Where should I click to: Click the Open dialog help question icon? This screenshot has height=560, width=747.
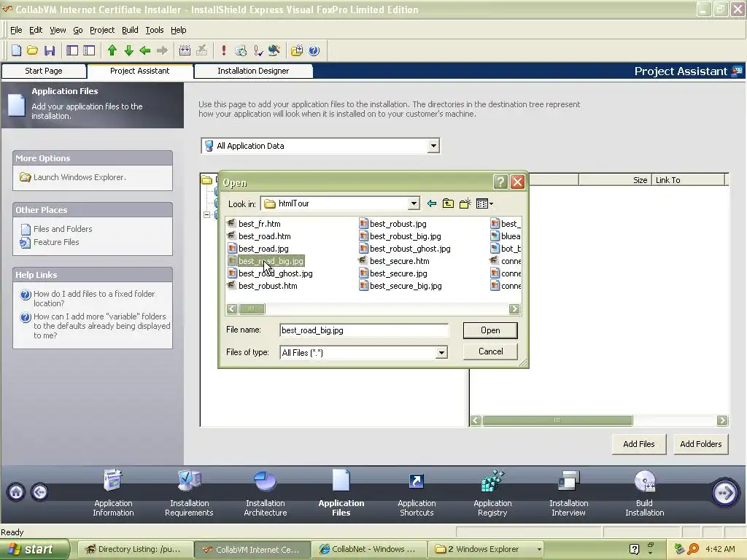click(x=500, y=182)
